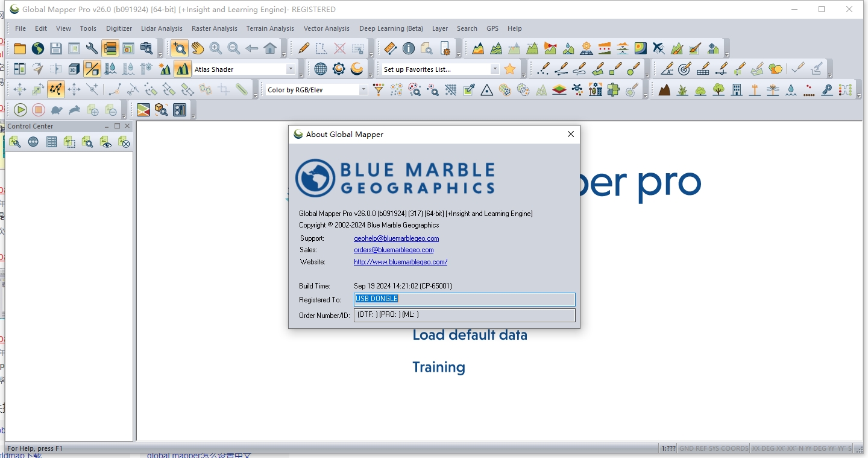
Task: Open data files with the folder icon
Action: click(20, 49)
